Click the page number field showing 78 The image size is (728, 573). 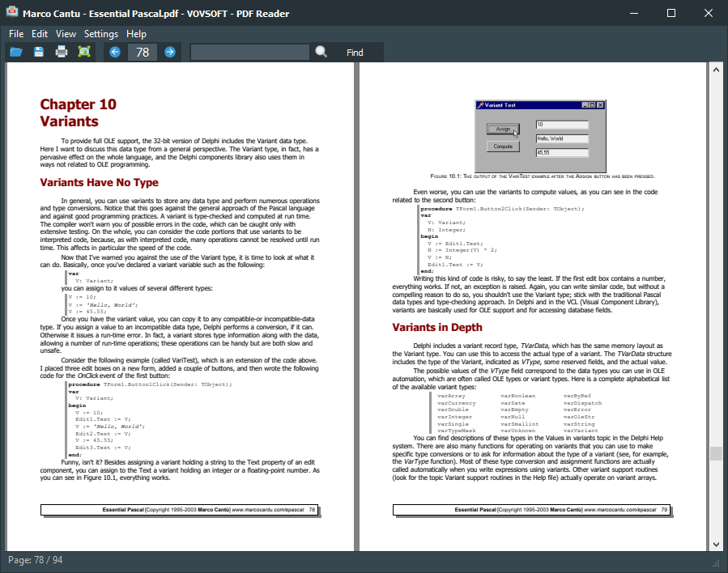click(143, 52)
